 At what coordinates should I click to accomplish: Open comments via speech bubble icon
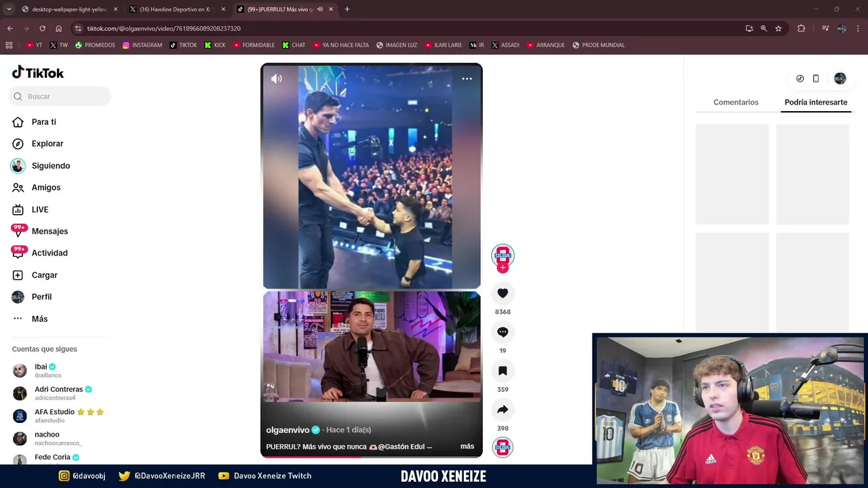tap(502, 332)
